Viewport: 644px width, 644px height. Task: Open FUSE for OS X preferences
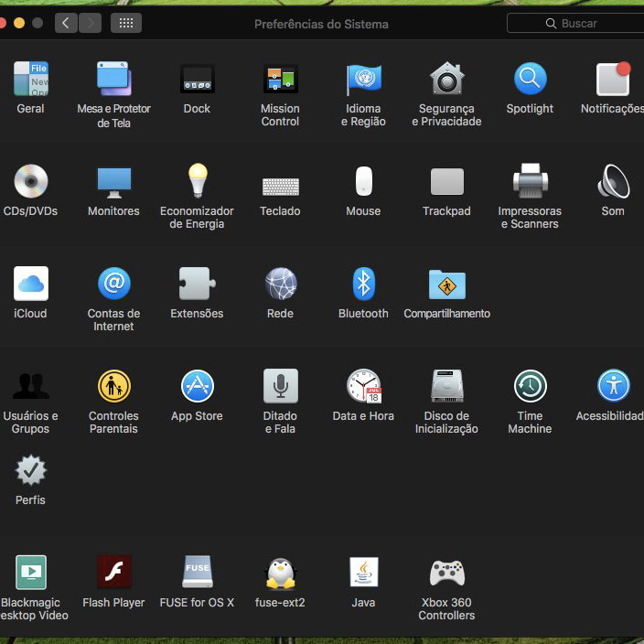pos(197,574)
